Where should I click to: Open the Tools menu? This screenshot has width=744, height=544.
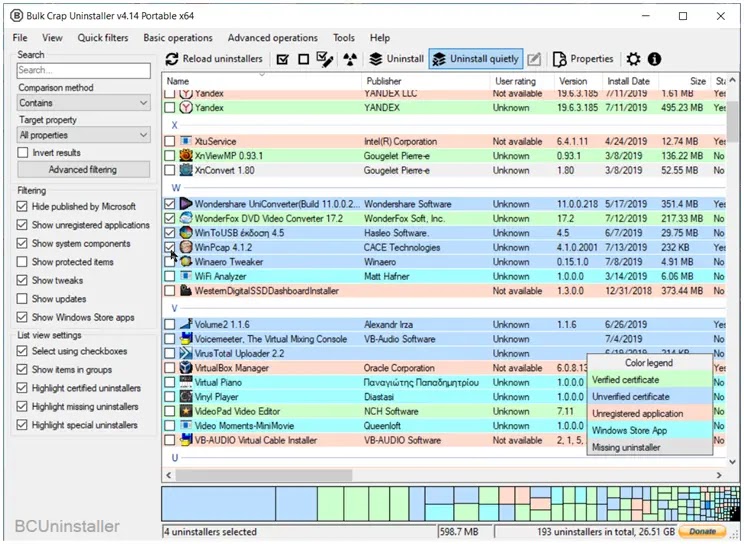click(344, 38)
